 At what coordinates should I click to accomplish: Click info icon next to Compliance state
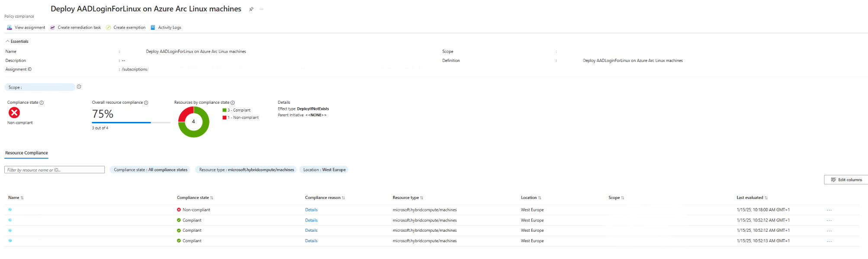[42, 103]
